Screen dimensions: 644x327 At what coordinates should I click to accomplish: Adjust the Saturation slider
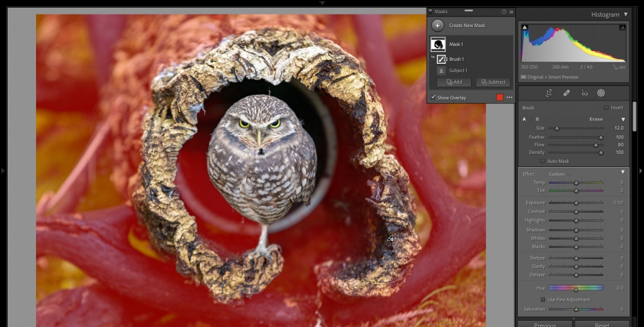click(576, 309)
